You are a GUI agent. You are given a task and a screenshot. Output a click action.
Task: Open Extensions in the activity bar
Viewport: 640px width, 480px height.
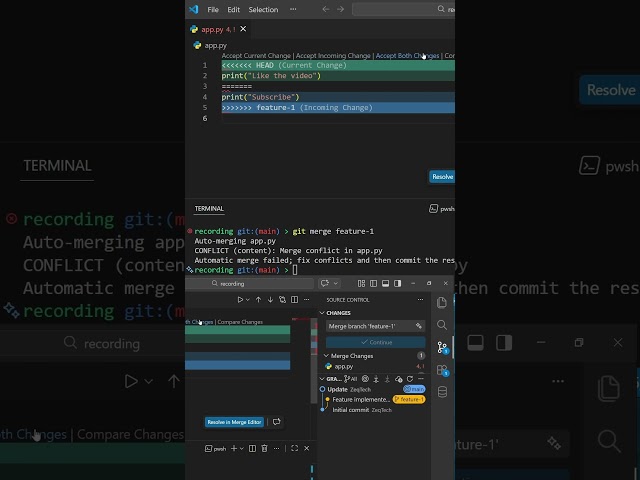(x=442, y=370)
